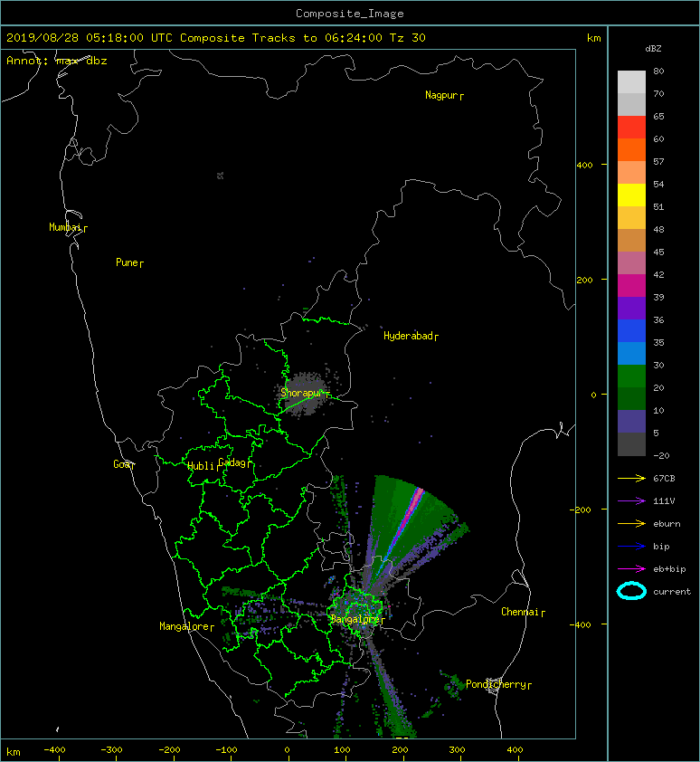The image size is (700, 762).
Task: Click the Nagpur city label
Action: click(444, 95)
